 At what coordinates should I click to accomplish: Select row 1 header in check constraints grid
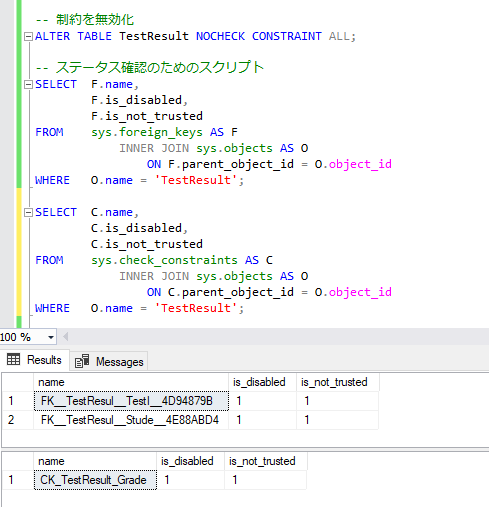pyautogui.click(x=18, y=480)
